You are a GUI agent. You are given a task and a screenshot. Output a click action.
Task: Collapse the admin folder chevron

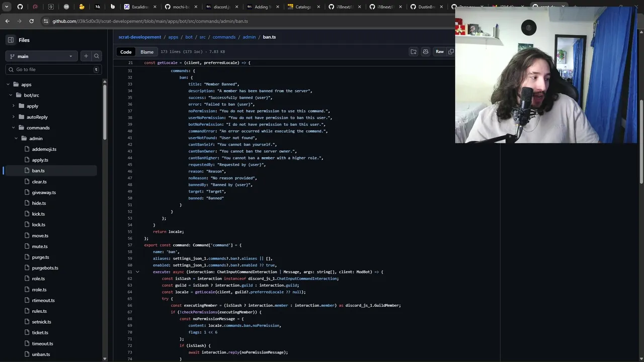point(16,138)
